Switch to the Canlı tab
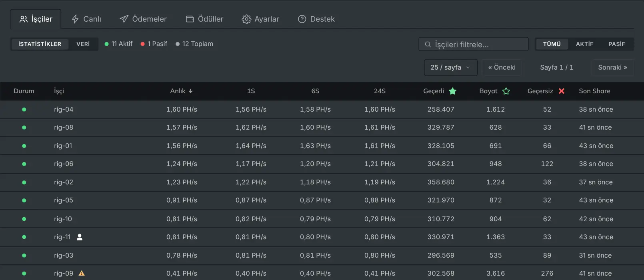The height and width of the screenshot is (280, 644). pyautogui.click(x=86, y=19)
